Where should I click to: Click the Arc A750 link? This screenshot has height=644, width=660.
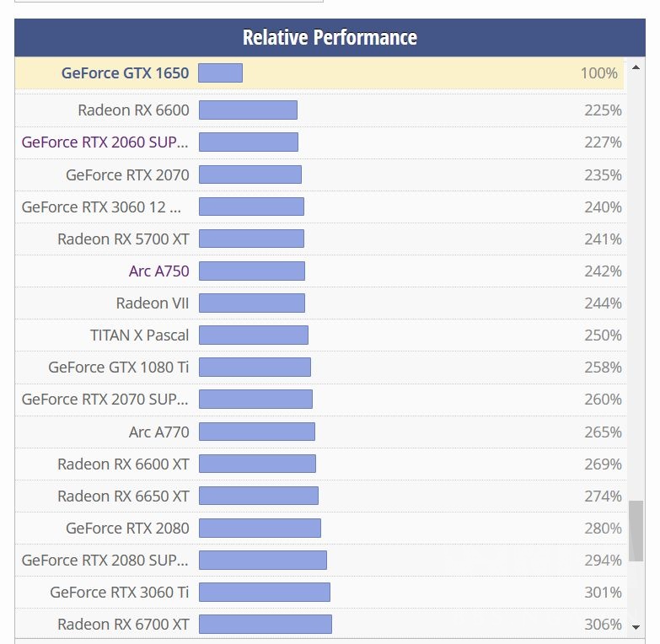pos(158,271)
